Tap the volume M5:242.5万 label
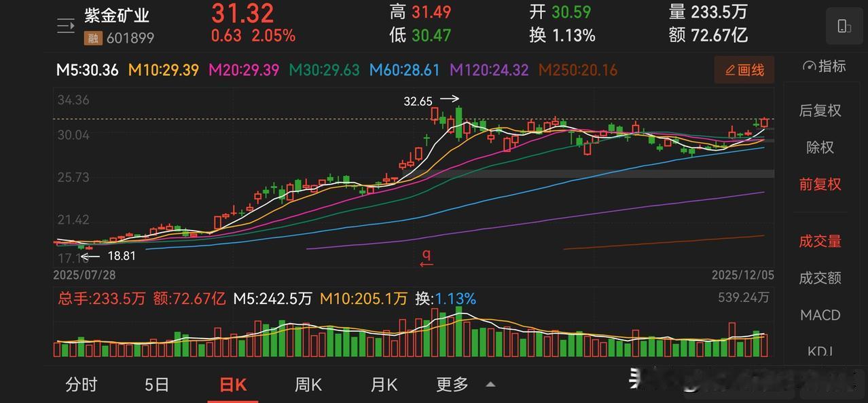This screenshot has height=403, width=868. 273,299
